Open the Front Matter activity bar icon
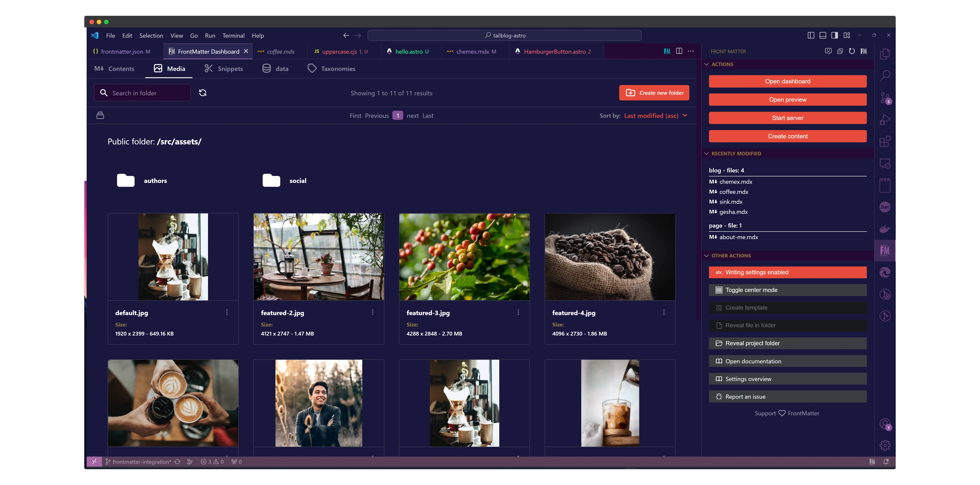Viewport: 980px width, 485px height. [x=885, y=250]
